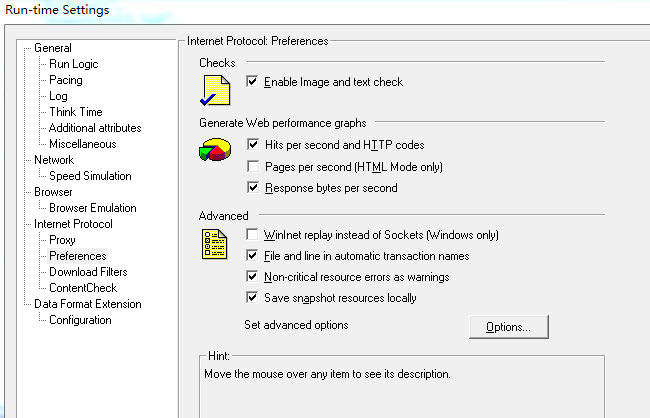Enable Pages per second (HTML Mode only)

pyautogui.click(x=252, y=167)
